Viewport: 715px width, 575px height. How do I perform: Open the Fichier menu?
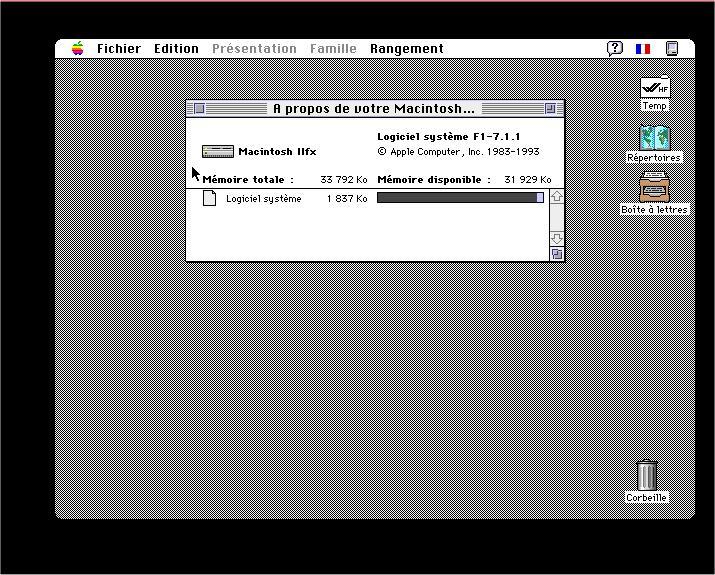coord(119,49)
